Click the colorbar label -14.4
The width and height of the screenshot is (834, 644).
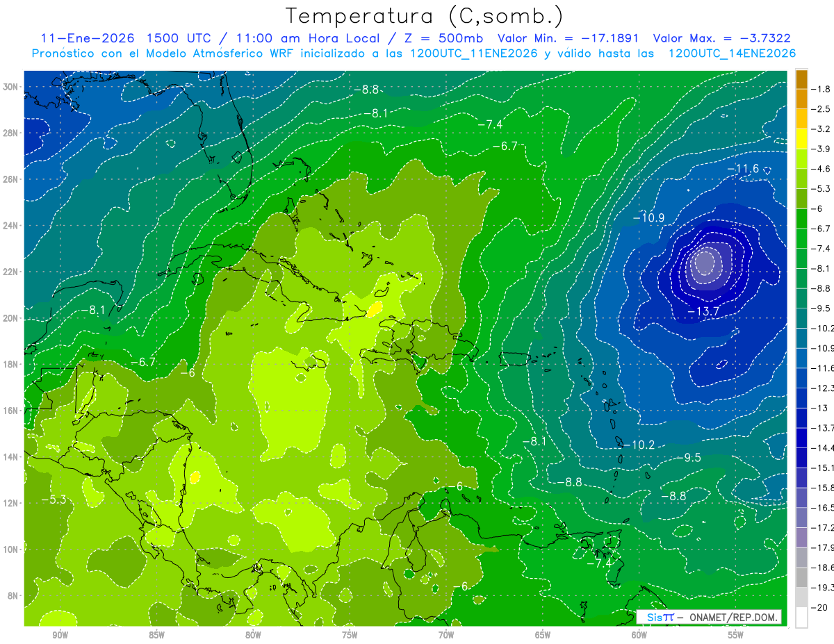tap(824, 447)
